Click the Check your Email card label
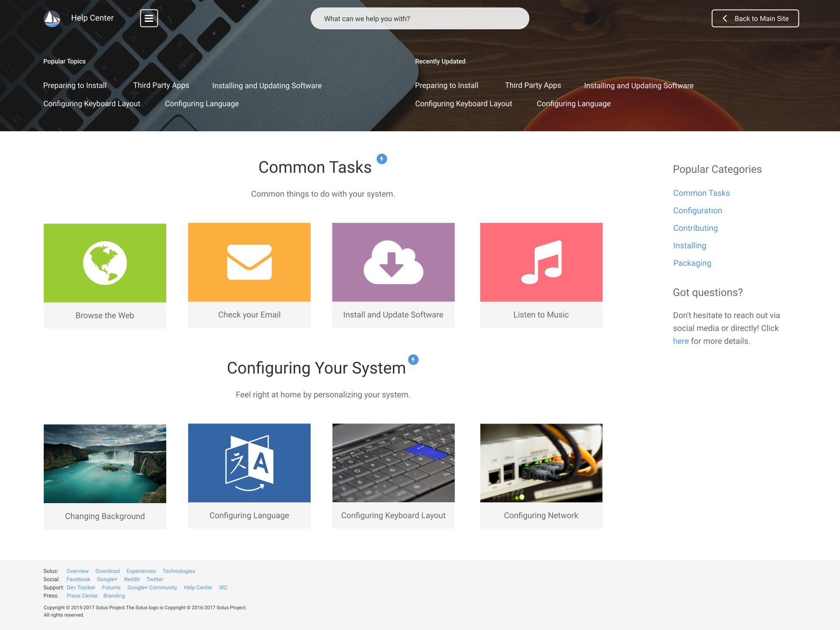 pyautogui.click(x=249, y=315)
